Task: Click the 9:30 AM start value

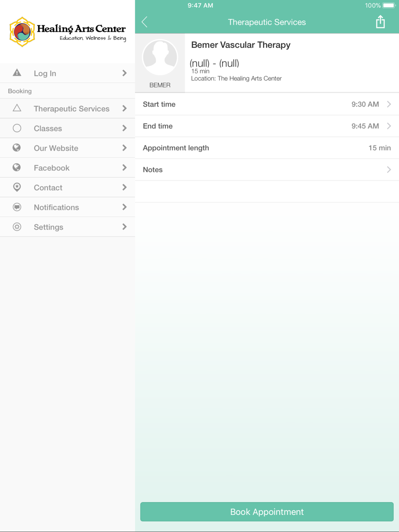Action: click(365, 104)
